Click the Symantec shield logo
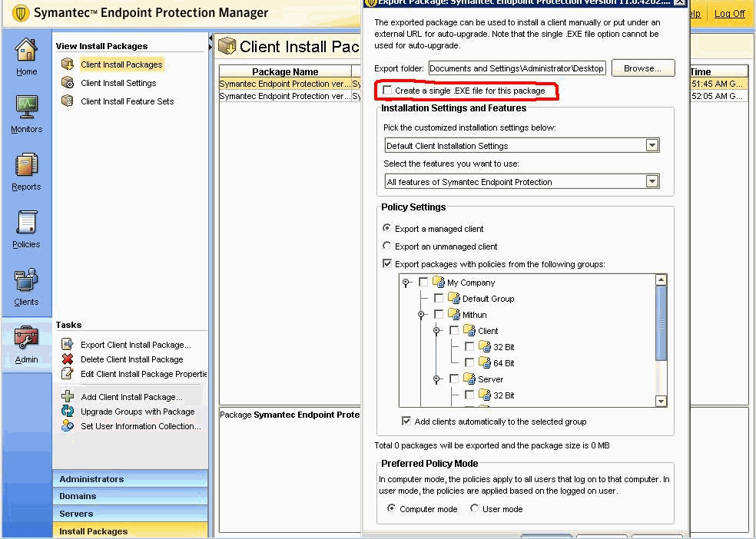 tap(20, 13)
